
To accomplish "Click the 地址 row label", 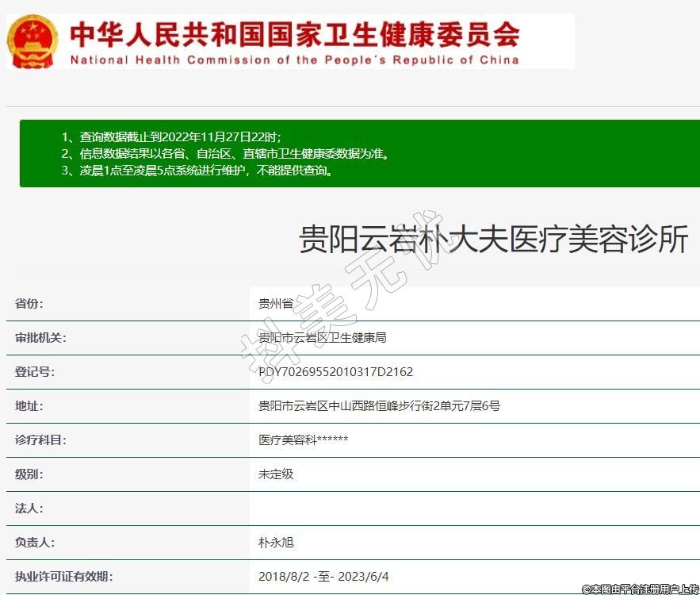I will [29, 406].
